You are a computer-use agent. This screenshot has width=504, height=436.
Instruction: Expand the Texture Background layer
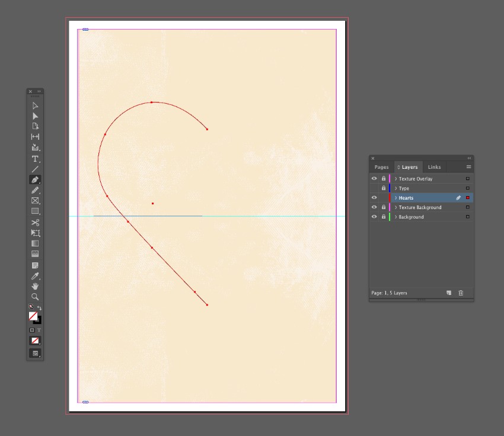(x=395, y=207)
